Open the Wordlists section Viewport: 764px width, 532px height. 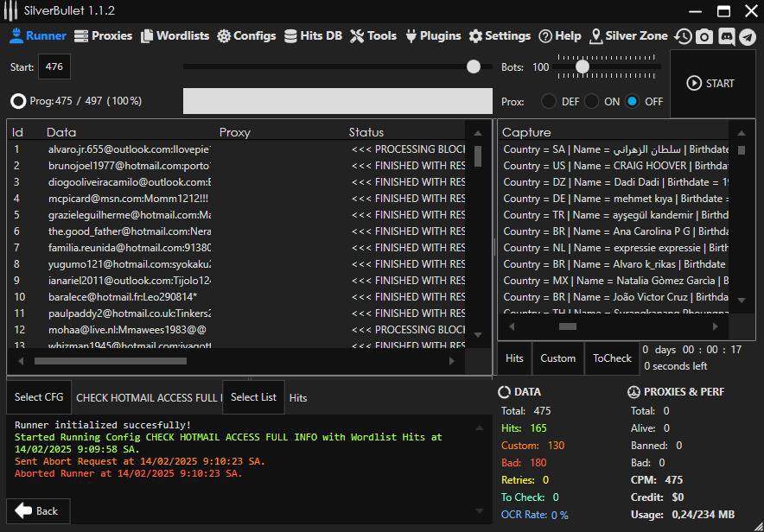tap(175, 35)
